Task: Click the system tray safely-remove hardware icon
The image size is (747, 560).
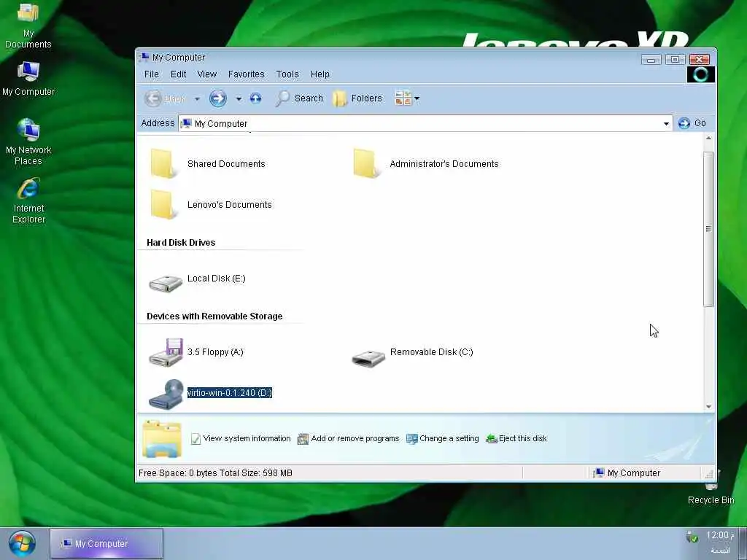Action: click(x=692, y=537)
